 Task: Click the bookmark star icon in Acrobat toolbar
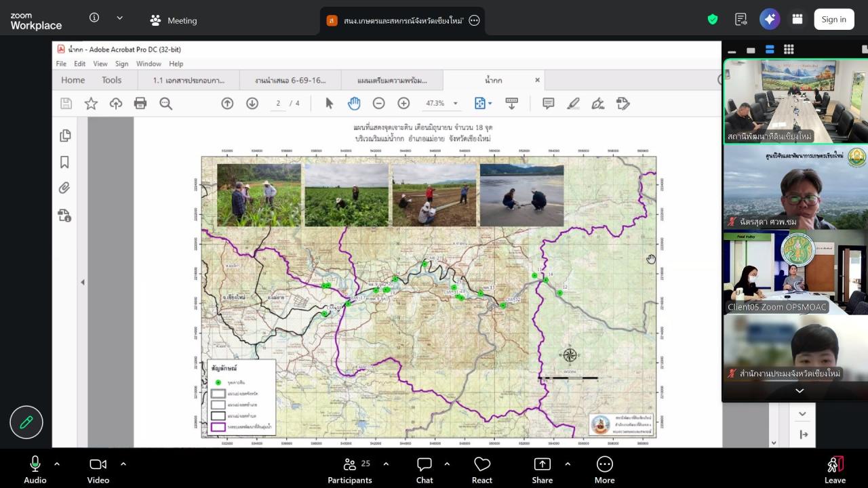click(x=91, y=104)
